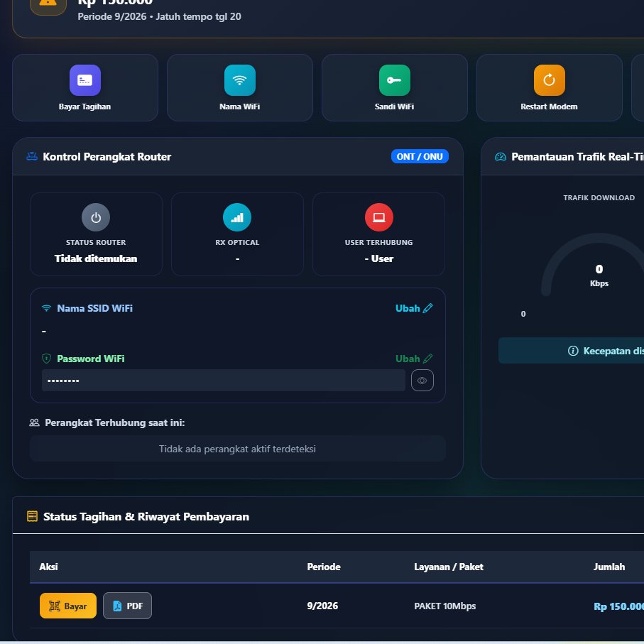Click the Status Tagihan & Riwayat Pembayaran heading
The height and width of the screenshot is (644, 644).
(146, 517)
